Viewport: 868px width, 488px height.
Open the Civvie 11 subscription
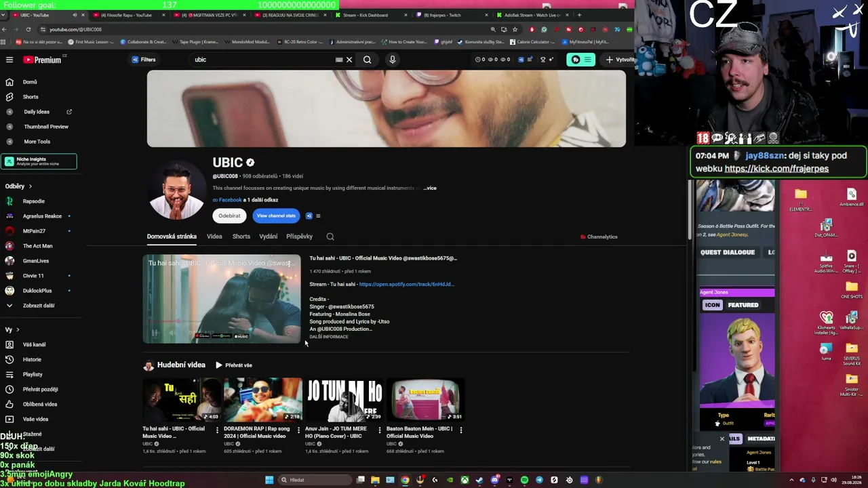point(33,276)
